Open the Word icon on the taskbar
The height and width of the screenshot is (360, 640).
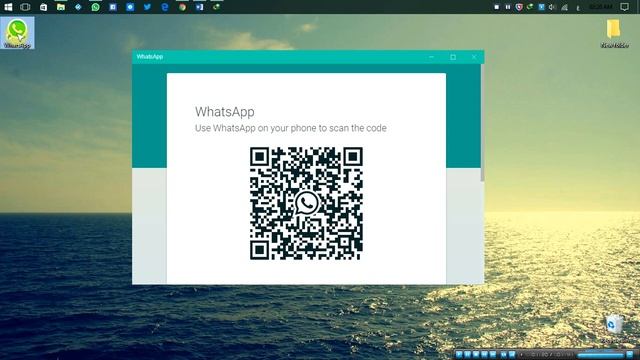tap(200, 7)
